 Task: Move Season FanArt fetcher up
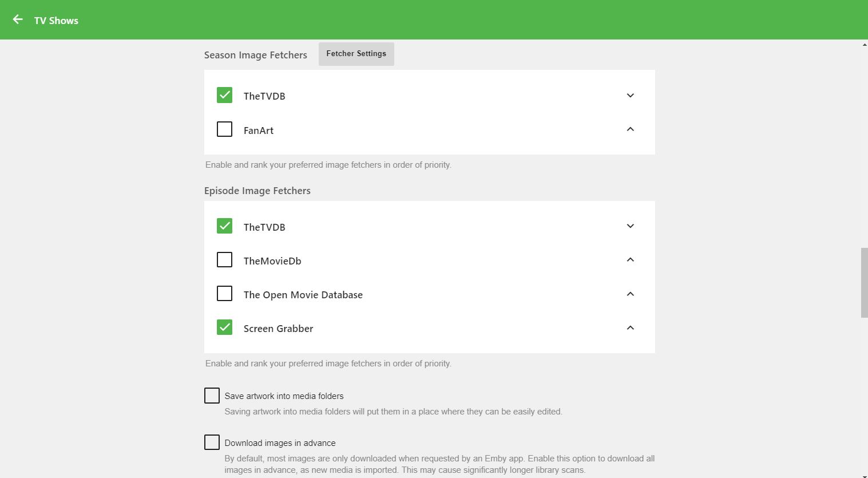click(630, 129)
